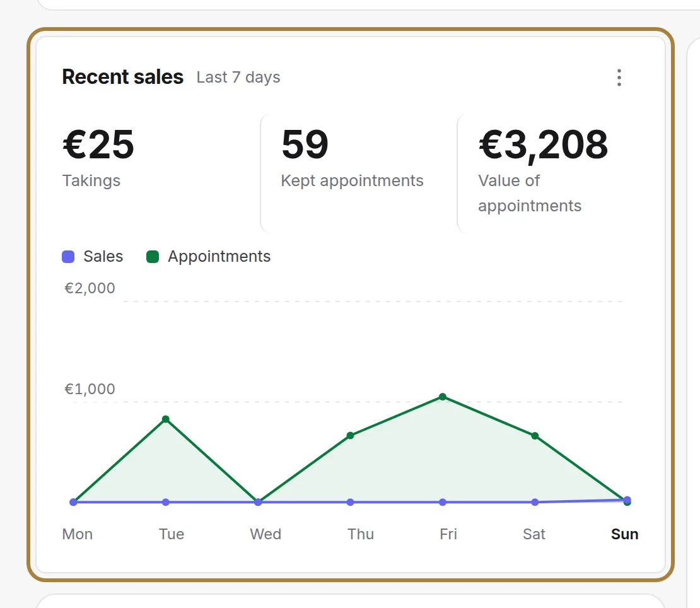The image size is (700, 608).
Task: Click the Thursday appointments data point
Action: tap(351, 435)
